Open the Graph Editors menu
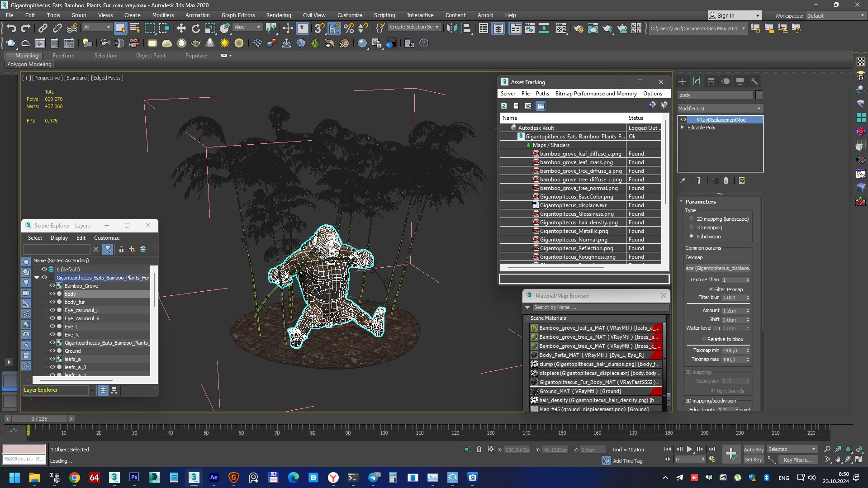Viewport: 868px width, 488px height. [238, 15]
